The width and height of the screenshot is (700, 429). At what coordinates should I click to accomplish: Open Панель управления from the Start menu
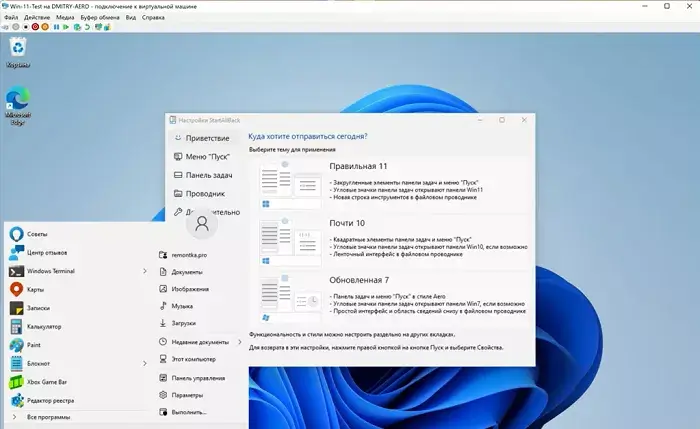click(x=198, y=377)
